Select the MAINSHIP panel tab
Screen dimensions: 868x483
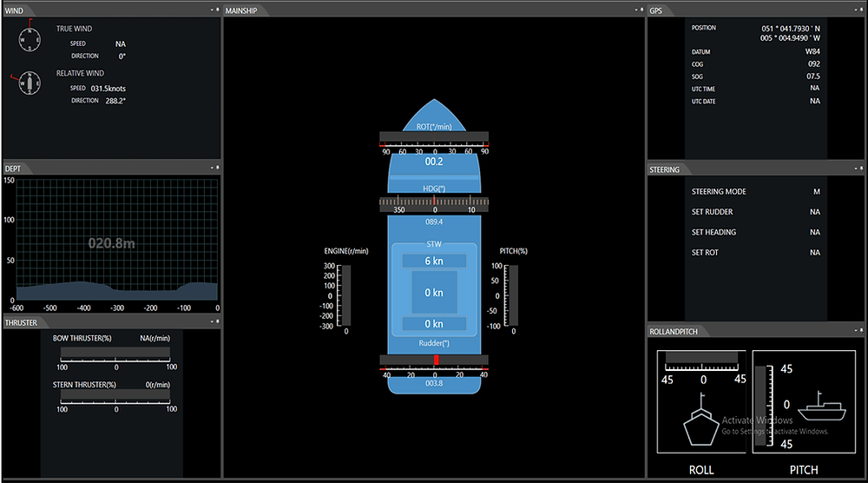tap(241, 10)
